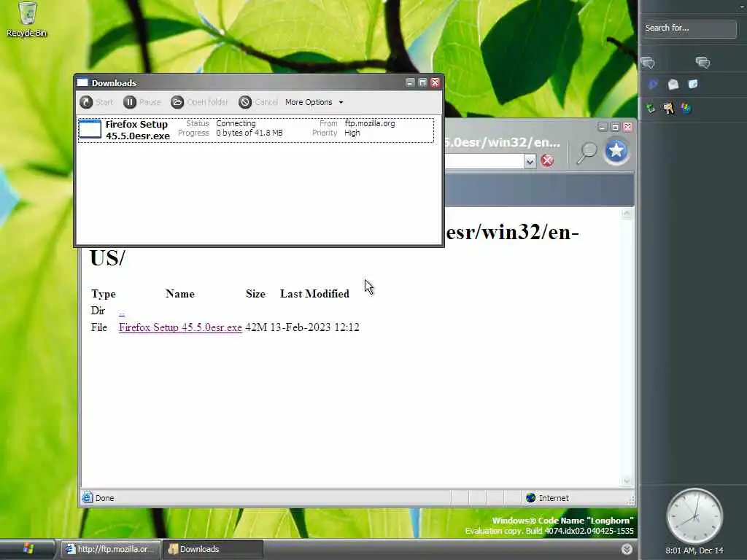
Task: Click the left chat bubbles sidebar icon
Action: click(x=648, y=63)
